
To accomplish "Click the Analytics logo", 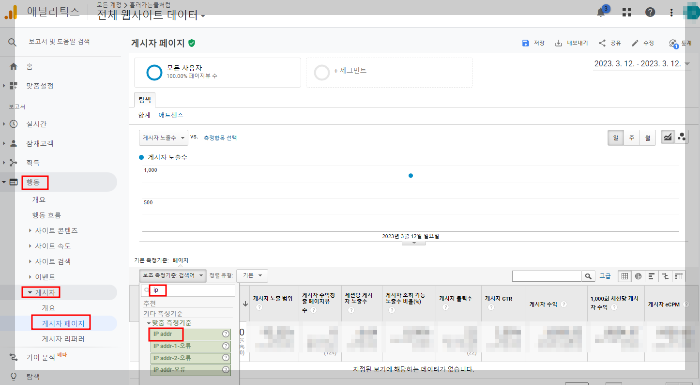I will (x=11, y=13).
